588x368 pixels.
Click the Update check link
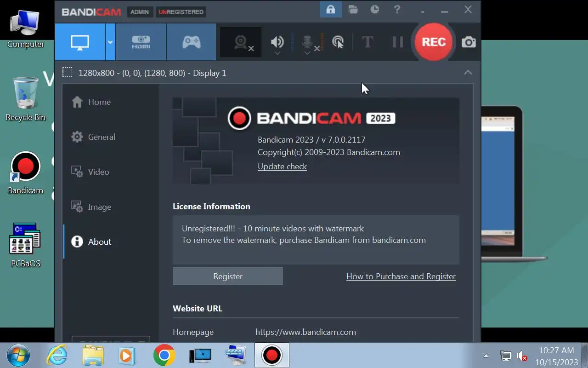282,167
